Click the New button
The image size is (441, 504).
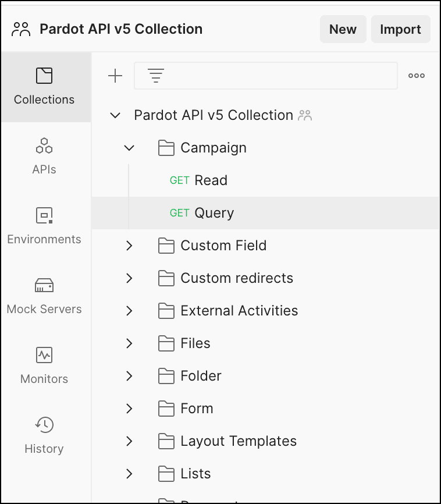click(343, 29)
